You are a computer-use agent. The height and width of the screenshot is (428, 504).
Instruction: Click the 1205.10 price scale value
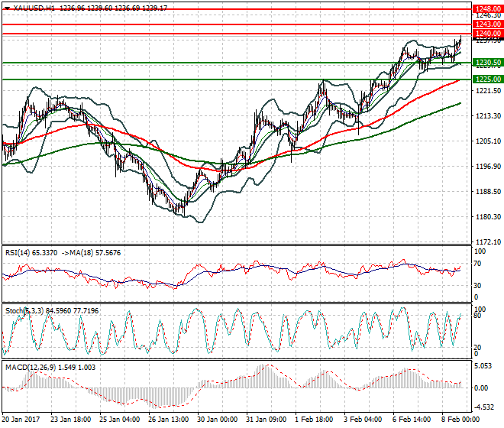pos(488,141)
